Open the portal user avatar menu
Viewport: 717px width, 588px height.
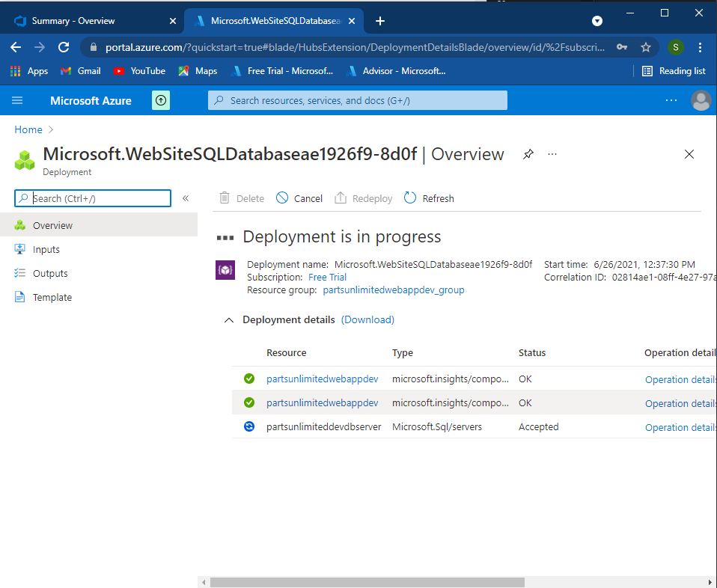(701, 100)
